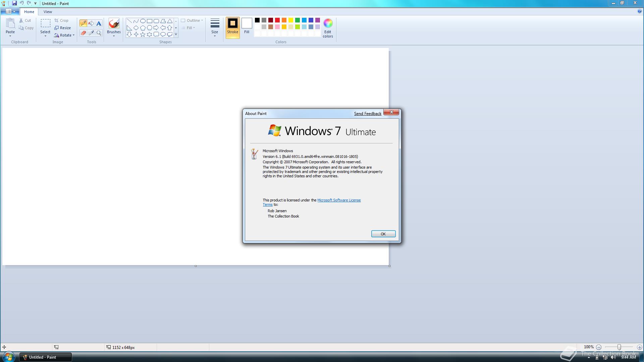Choose the Right arrow shape
The height and width of the screenshot is (362, 644).
coord(156,28)
